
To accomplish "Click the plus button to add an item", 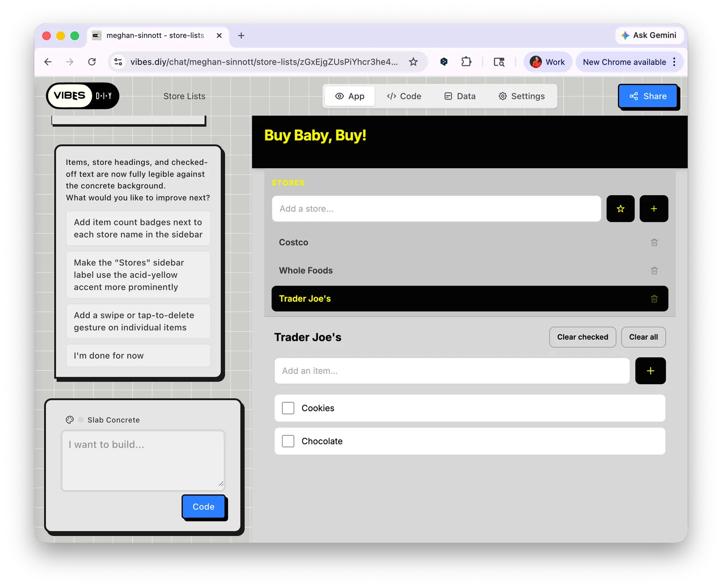I will 650,371.
